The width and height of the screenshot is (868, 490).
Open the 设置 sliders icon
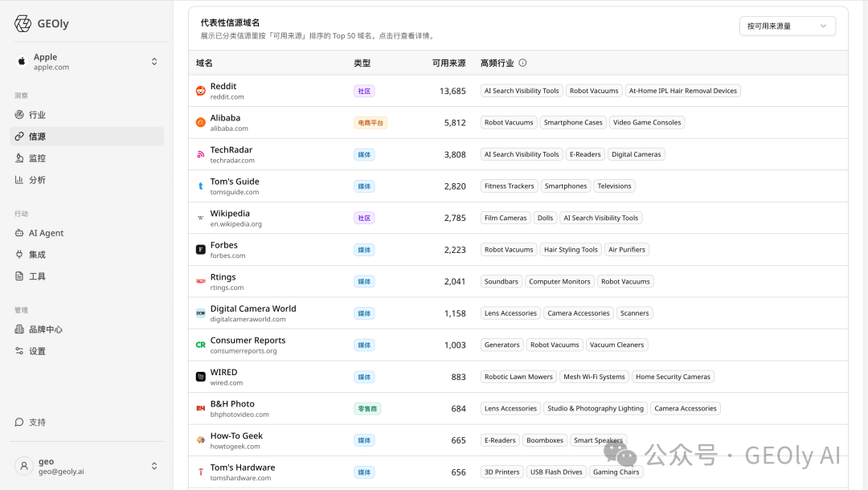19,351
